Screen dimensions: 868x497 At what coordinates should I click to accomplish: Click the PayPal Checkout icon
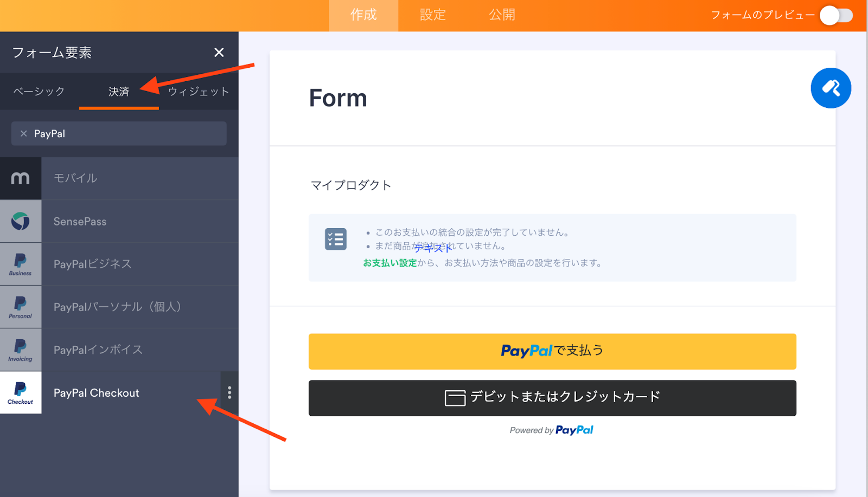21,392
